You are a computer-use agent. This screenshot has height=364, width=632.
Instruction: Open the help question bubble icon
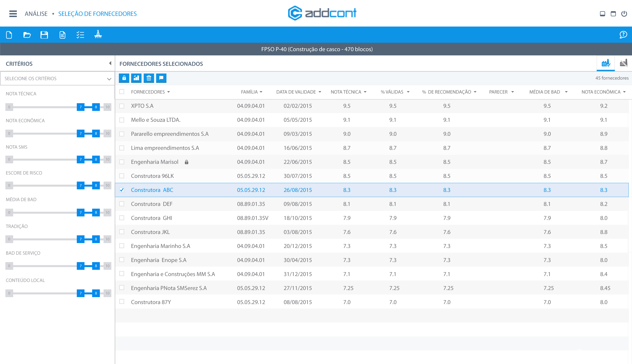[623, 34]
